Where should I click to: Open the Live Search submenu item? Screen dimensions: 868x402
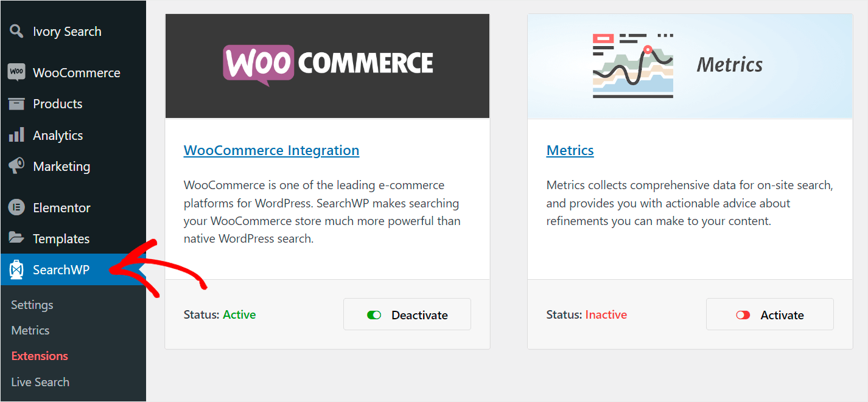(40, 382)
